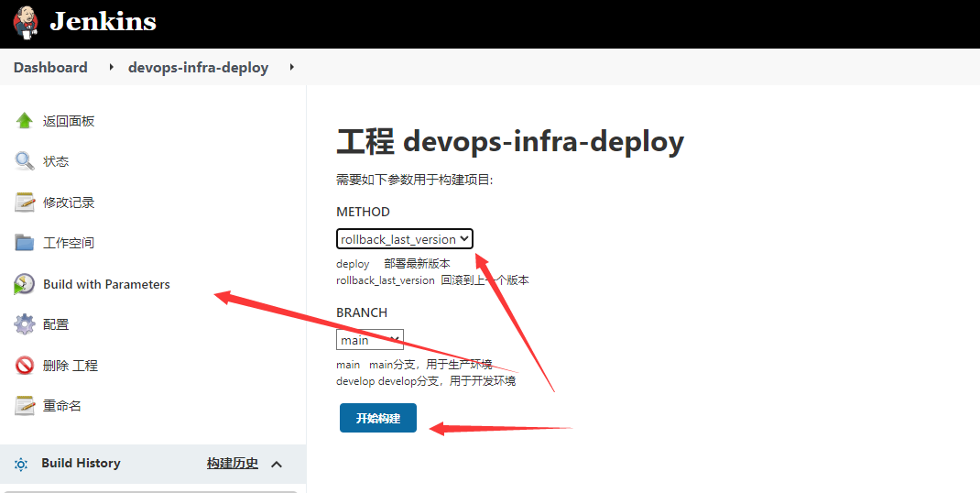The image size is (980, 493).
Task: Select the 重命名 sidebar link
Action: click(x=62, y=406)
